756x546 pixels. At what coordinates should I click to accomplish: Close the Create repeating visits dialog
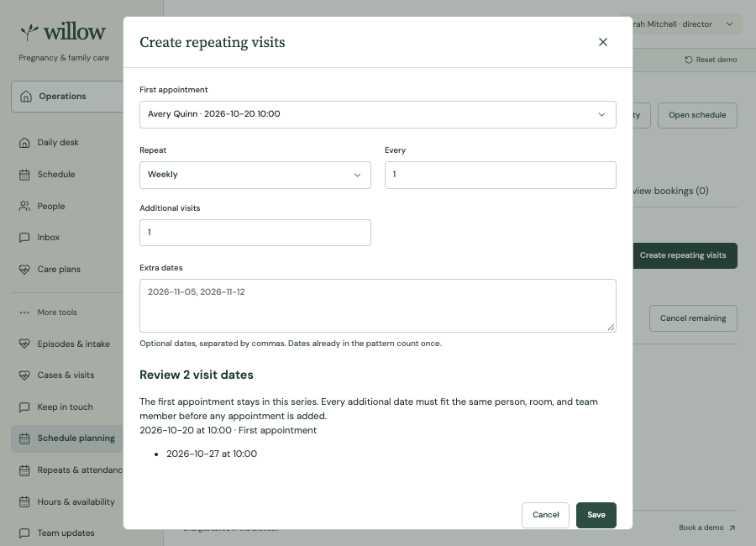tap(602, 43)
